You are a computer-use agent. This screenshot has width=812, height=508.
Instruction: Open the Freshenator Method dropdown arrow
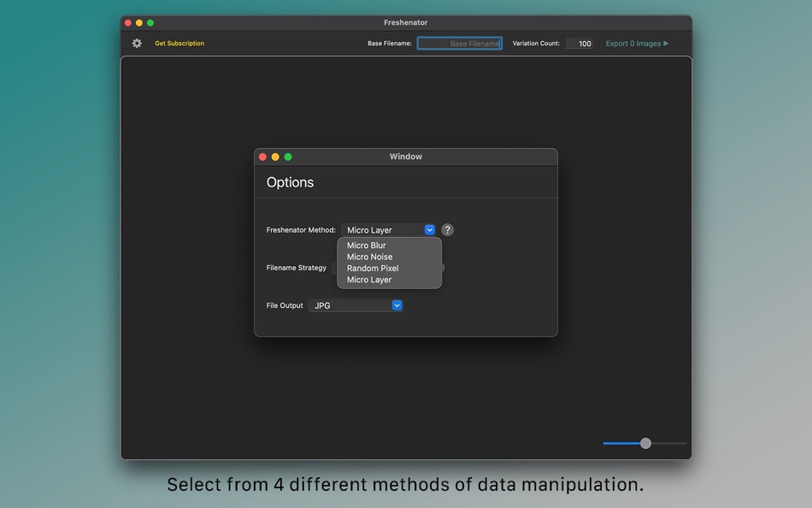point(429,230)
